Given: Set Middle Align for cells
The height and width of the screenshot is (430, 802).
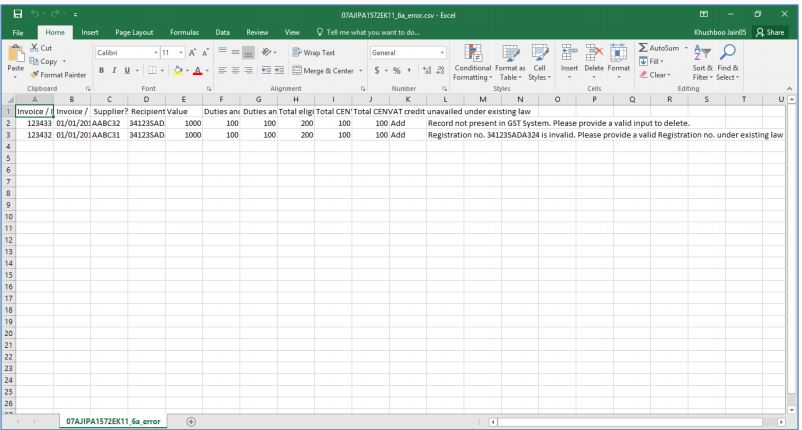Looking at the screenshot, I should click(235, 52).
